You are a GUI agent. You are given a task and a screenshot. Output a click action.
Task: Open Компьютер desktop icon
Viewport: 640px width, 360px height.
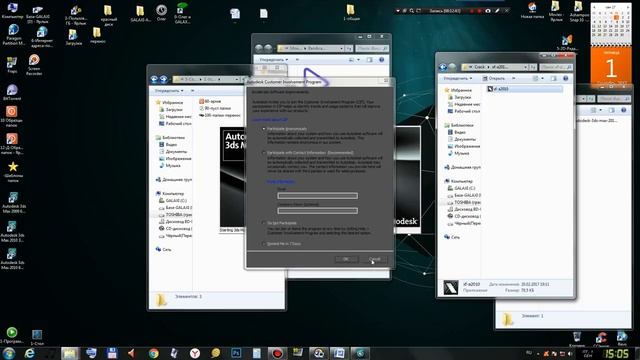[12, 11]
